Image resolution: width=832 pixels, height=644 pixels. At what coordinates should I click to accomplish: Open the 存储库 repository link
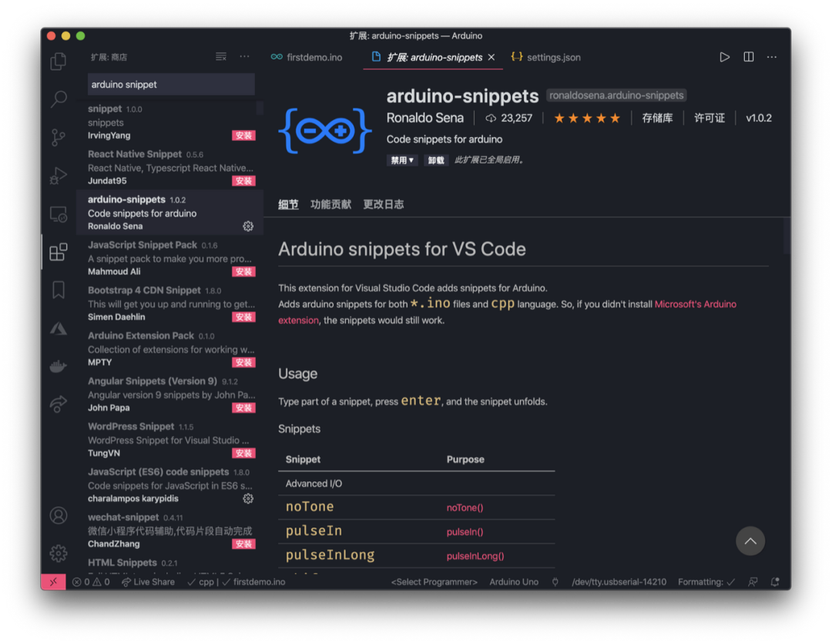pos(657,118)
